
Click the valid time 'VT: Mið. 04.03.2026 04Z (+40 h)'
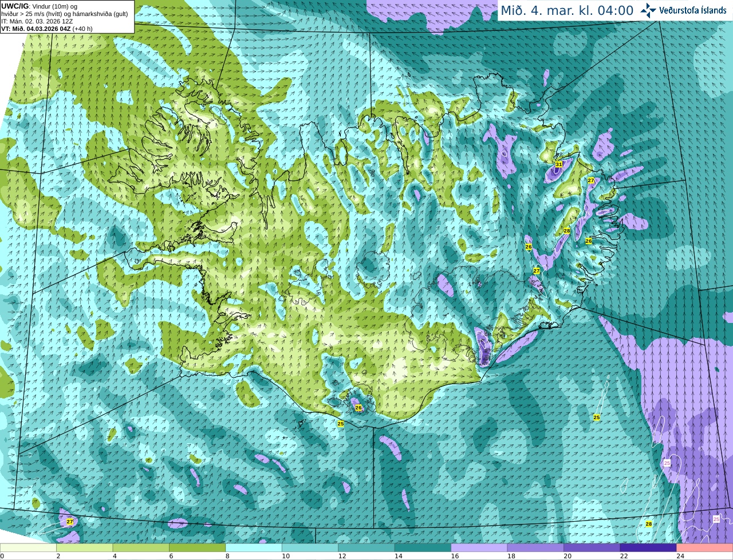(x=47, y=29)
